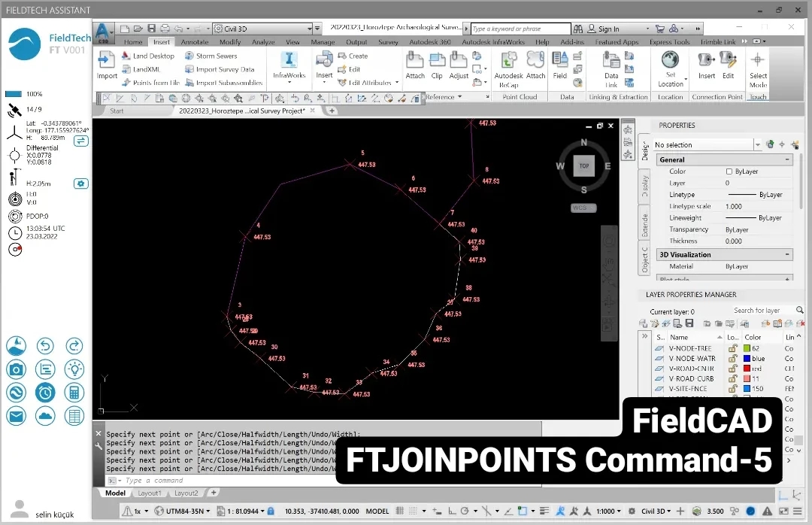Click the green color swatch of V-NODE-TREE
This screenshot has height=525, width=812.
point(747,348)
